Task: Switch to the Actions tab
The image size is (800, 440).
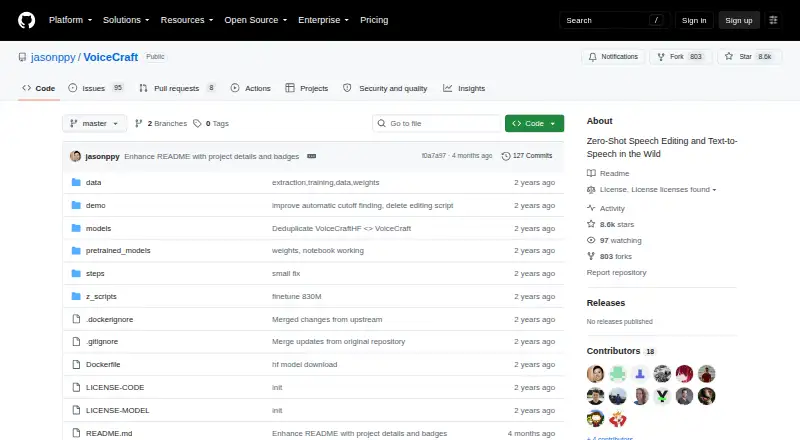Action: 251,88
